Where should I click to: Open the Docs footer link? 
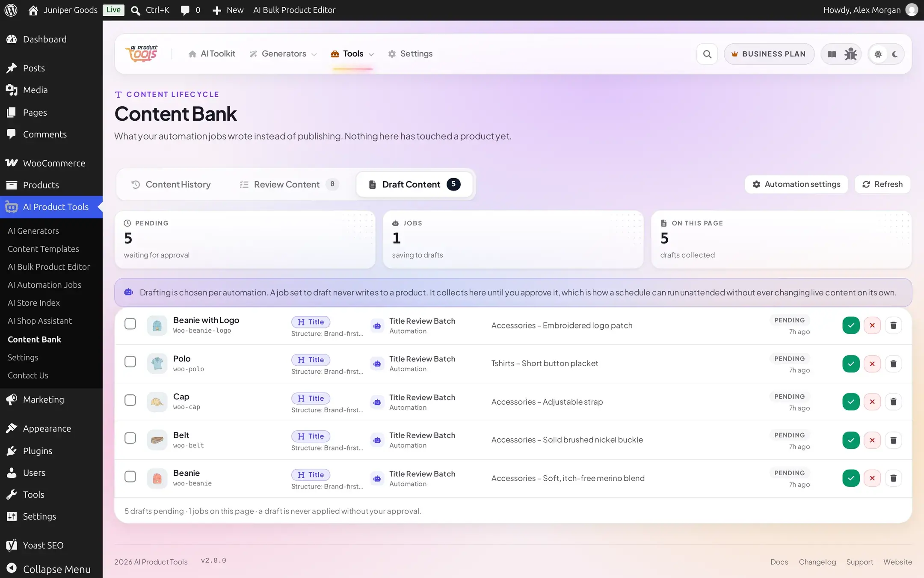[x=779, y=562]
